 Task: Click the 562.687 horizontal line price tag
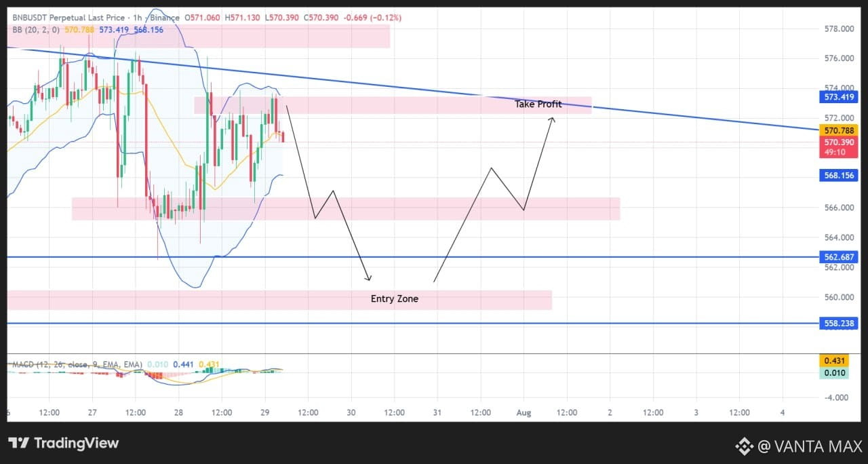(839, 257)
